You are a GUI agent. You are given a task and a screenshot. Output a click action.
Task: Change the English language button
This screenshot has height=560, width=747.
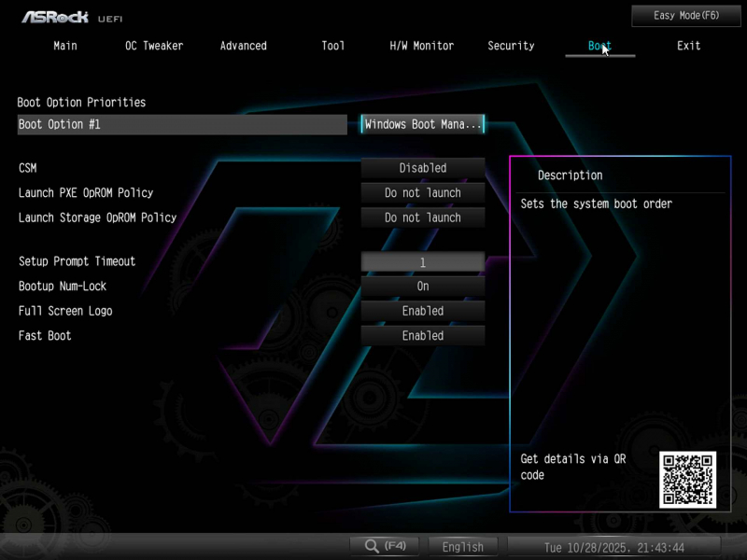click(463, 547)
